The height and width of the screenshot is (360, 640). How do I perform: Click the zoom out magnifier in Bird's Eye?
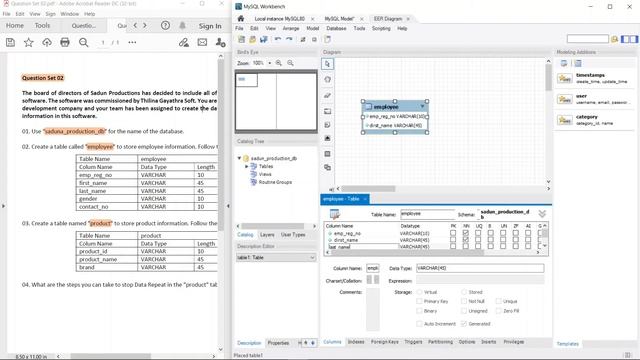[x=290, y=63]
